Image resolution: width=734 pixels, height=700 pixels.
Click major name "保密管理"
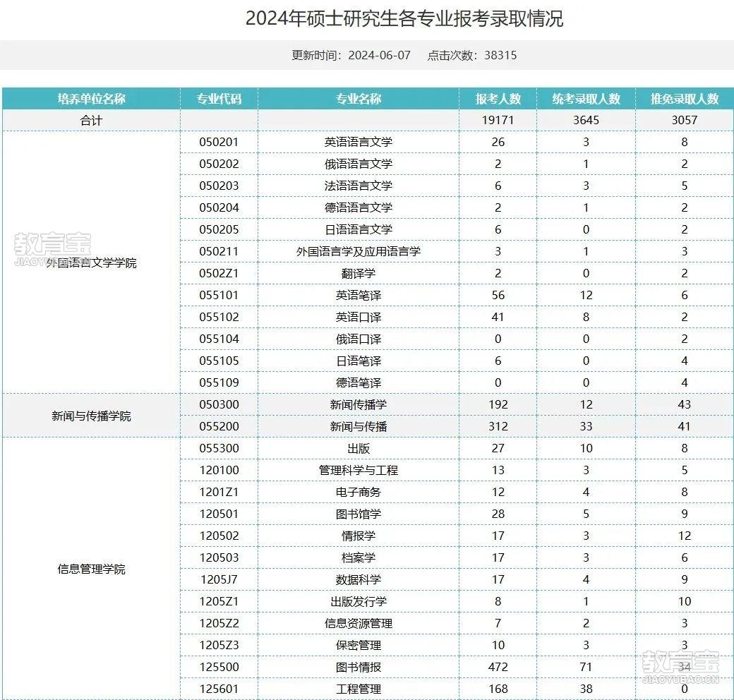tap(359, 645)
